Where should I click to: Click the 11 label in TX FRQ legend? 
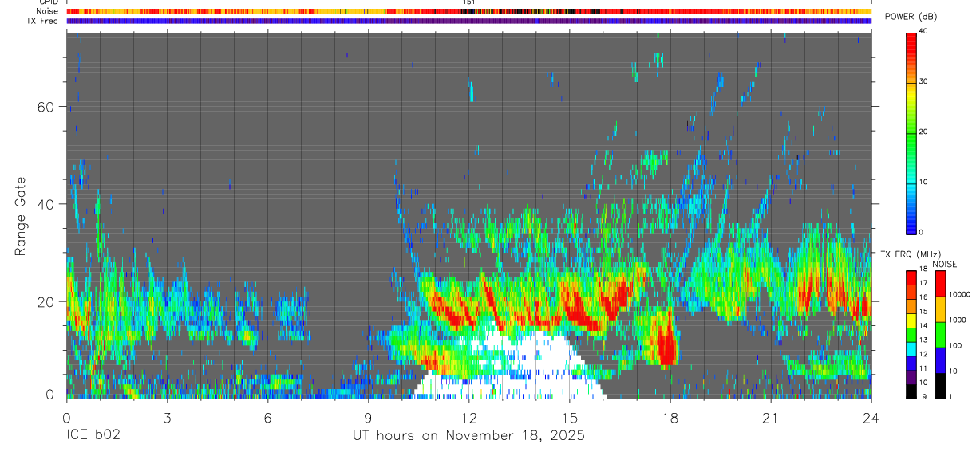point(924,368)
